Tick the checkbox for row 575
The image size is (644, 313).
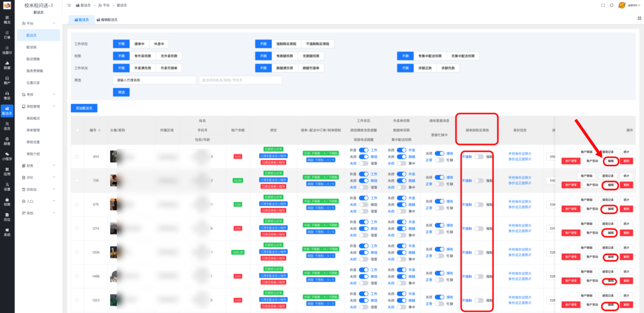[77, 205]
